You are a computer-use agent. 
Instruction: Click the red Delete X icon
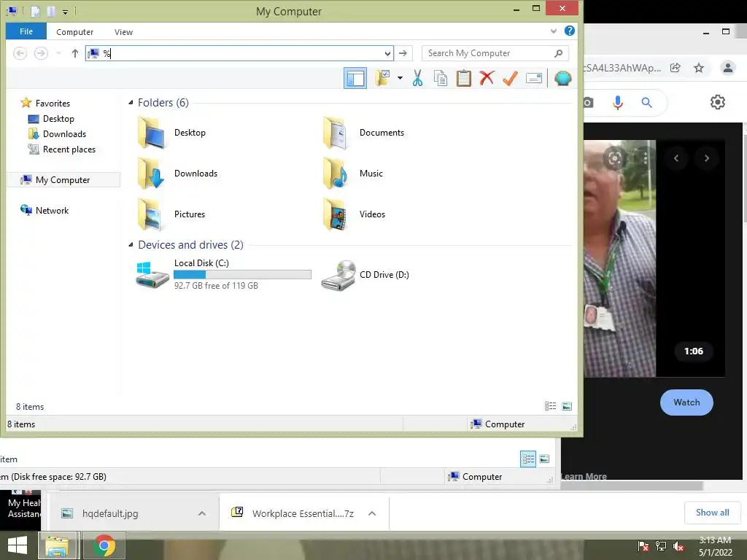(x=487, y=78)
